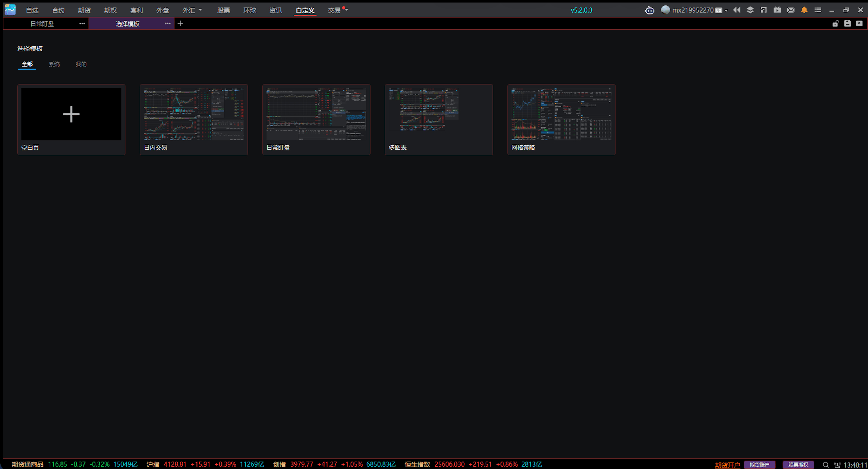Image resolution: width=868 pixels, height=469 pixels.
Task: Open the list menu icon in title bar
Action: pos(818,10)
